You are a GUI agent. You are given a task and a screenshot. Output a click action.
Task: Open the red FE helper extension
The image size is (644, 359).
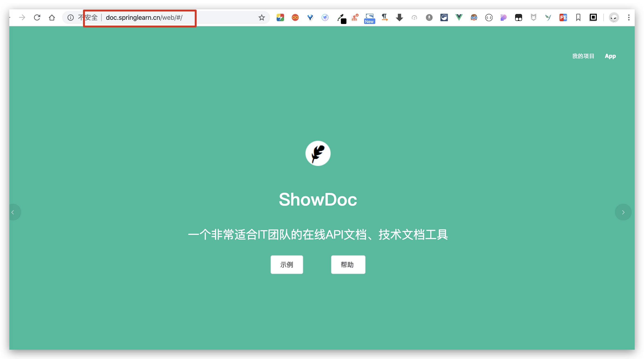point(563,17)
